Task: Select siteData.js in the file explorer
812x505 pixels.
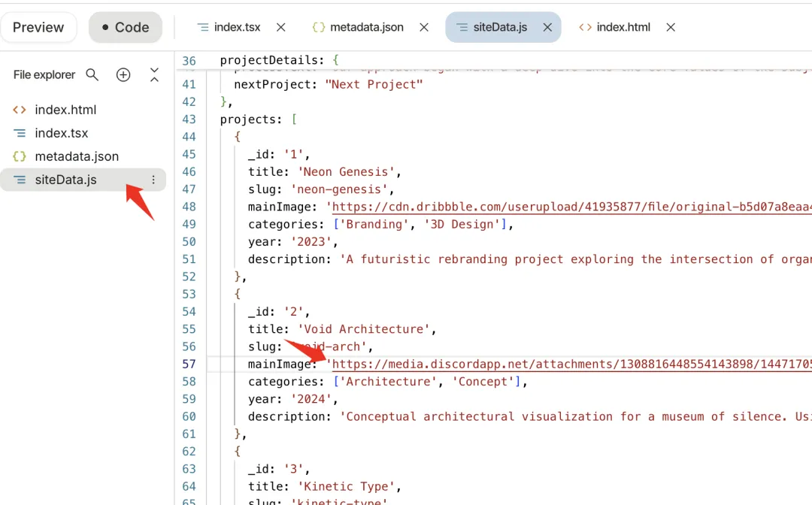Action: pos(65,180)
